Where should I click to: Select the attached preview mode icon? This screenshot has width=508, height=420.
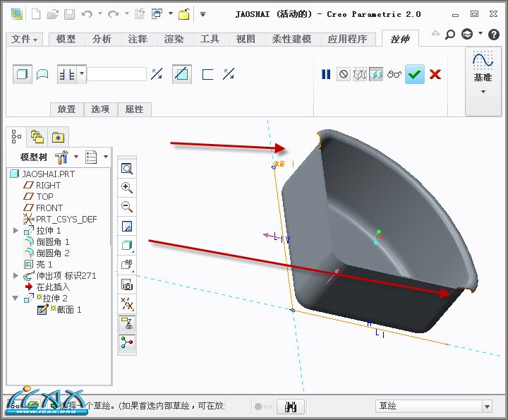coord(376,74)
